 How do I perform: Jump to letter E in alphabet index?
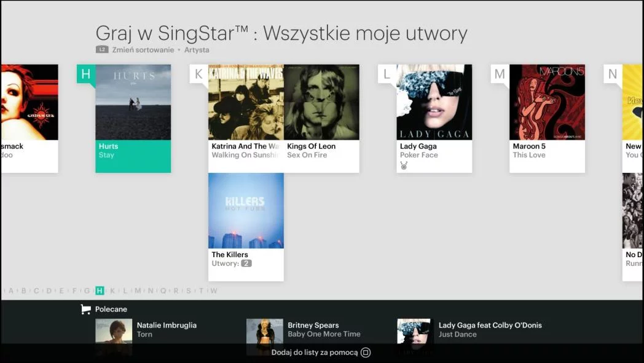pyautogui.click(x=61, y=290)
